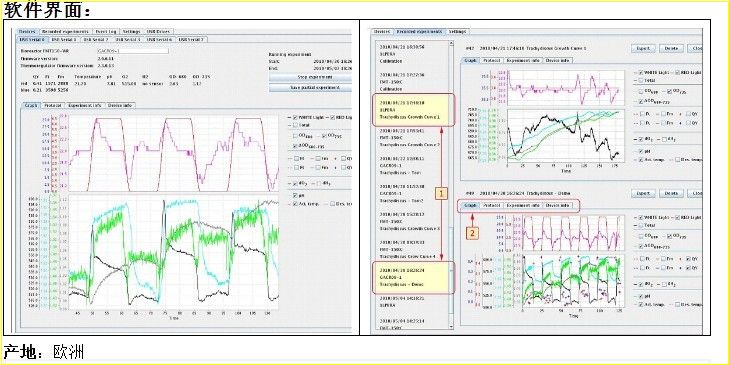Open Experiment info tab of Growth Curve 1
Viewport: 729px width, 365px height.
click(x=523, y=60)
